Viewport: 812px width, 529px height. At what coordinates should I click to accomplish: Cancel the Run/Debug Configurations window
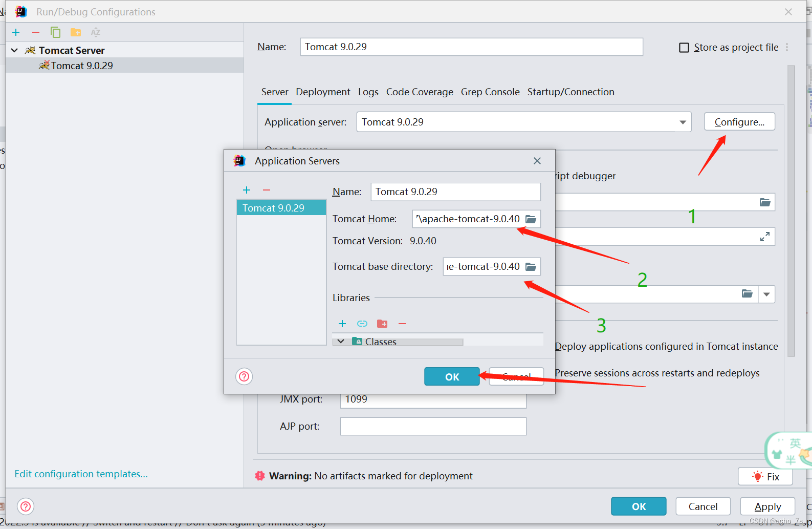coord(703,506)
